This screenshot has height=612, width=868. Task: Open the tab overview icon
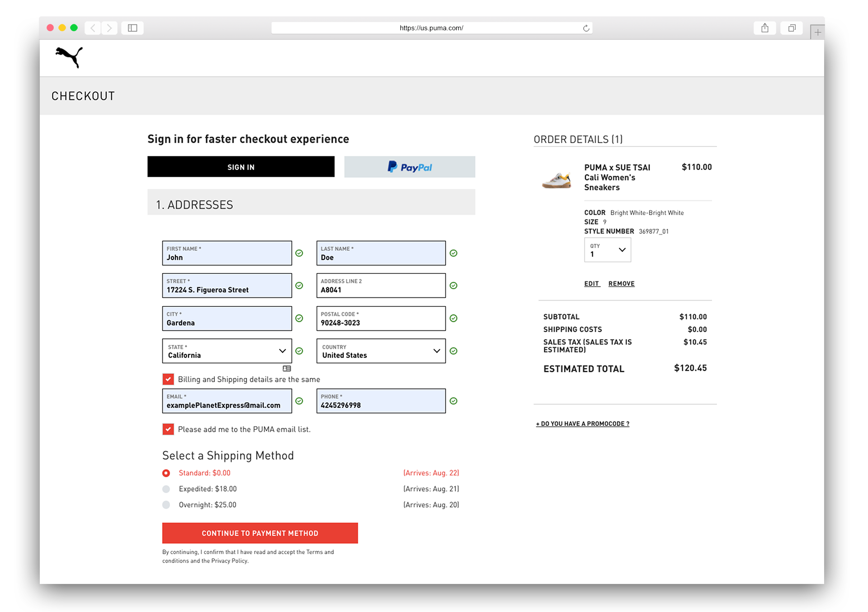[792, 28]
